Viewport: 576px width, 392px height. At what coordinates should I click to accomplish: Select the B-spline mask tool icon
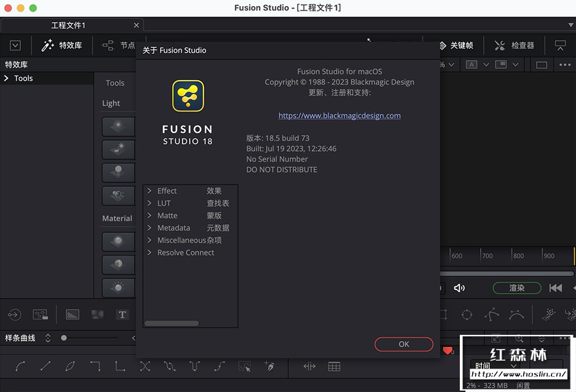click(516, 315)
